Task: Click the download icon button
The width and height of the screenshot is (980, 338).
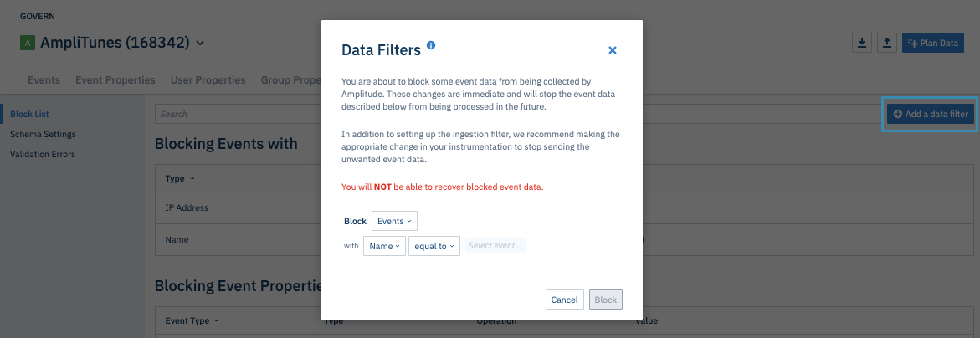Action: coord(861,43)
